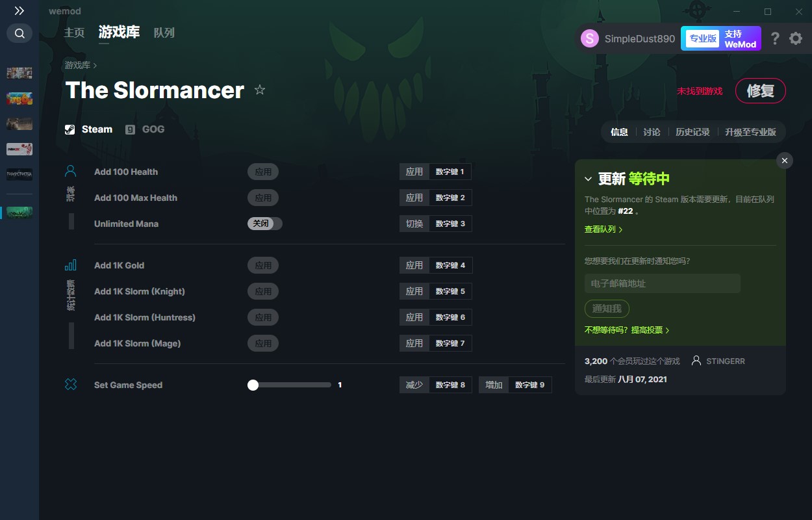Click the stats category bar chart icon
The height and width of the screenshot is (520, 812).
(71, 265)
